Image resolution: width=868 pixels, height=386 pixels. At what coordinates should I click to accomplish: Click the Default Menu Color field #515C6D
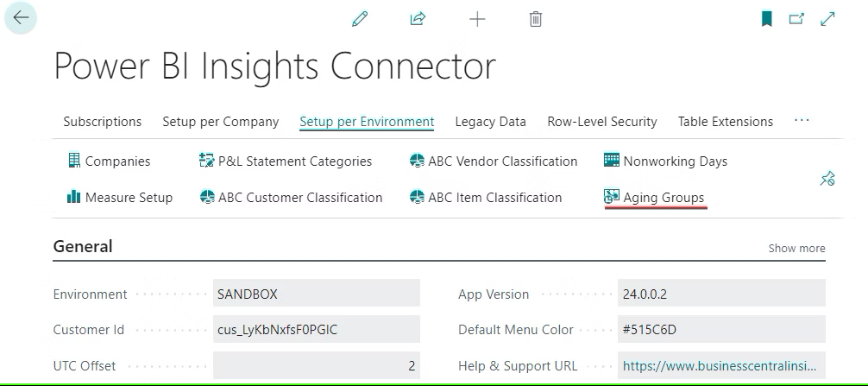click(721, 330)
